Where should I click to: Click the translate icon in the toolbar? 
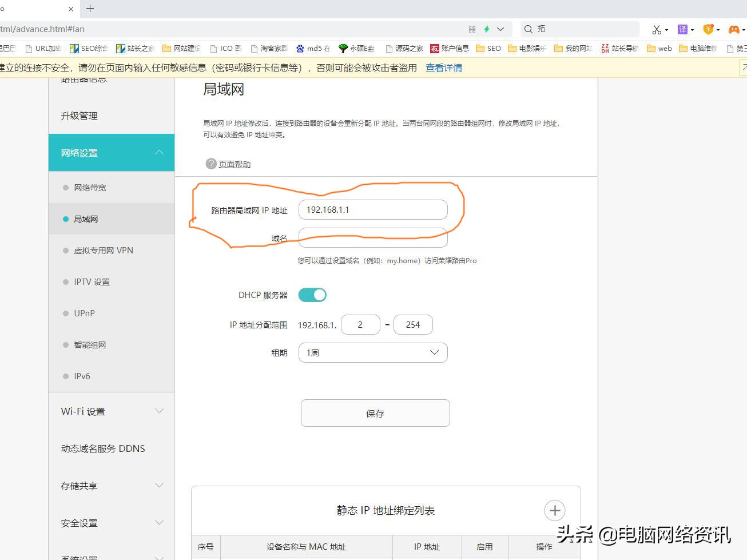click(x=683, y=29)
